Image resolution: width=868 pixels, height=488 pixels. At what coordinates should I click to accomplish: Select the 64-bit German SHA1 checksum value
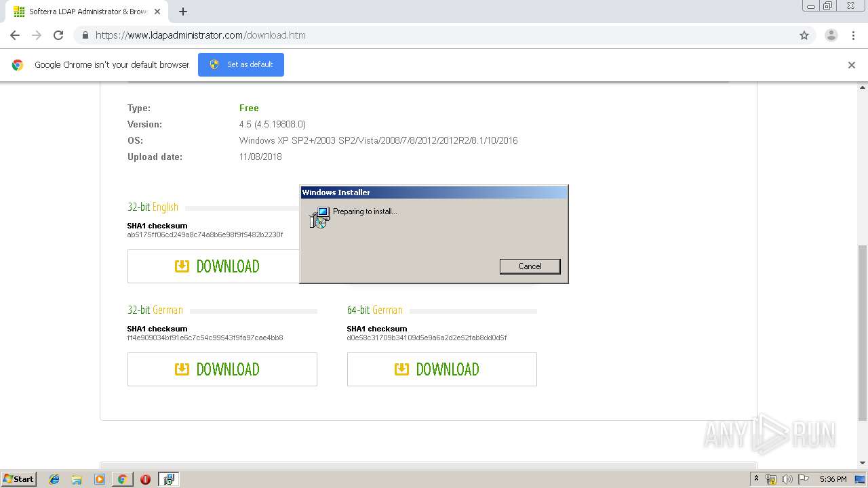click(x=427, y=338)
